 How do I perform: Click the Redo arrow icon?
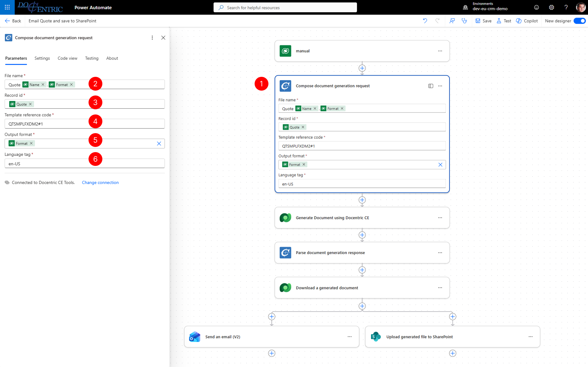click(x=438, y=21)
